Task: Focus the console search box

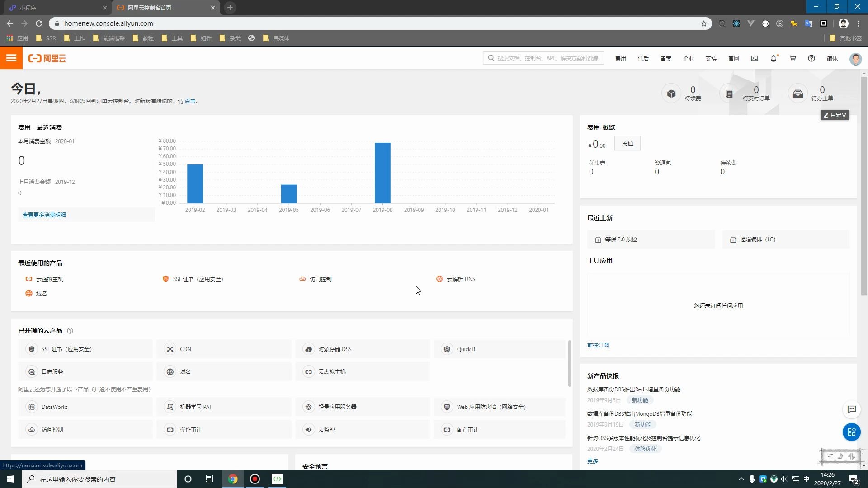Action: pos(543,58)
